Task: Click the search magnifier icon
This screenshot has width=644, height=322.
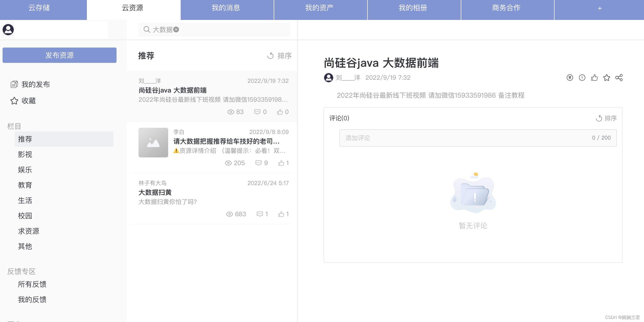Action: [147, 30]
